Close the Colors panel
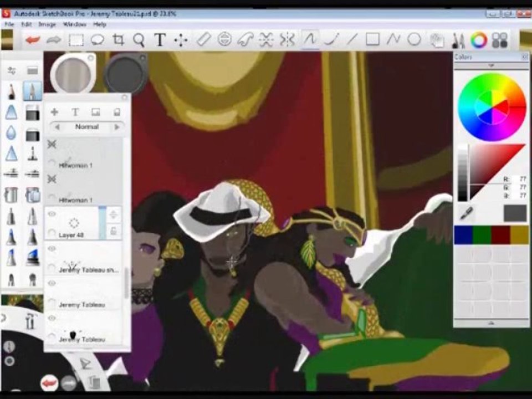 [x=525, y=57]
